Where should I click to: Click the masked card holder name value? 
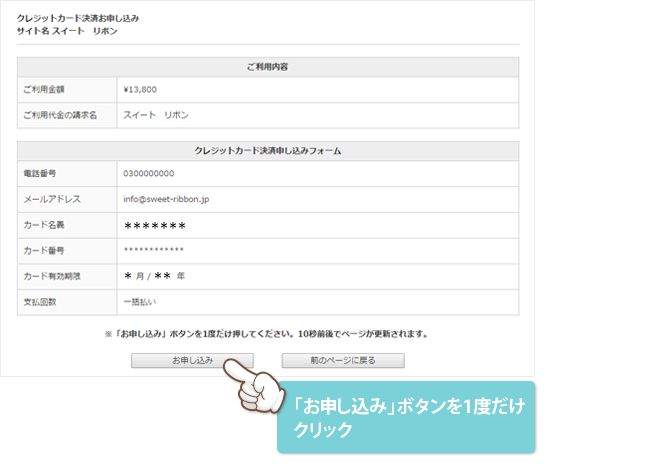click(155, 226)
